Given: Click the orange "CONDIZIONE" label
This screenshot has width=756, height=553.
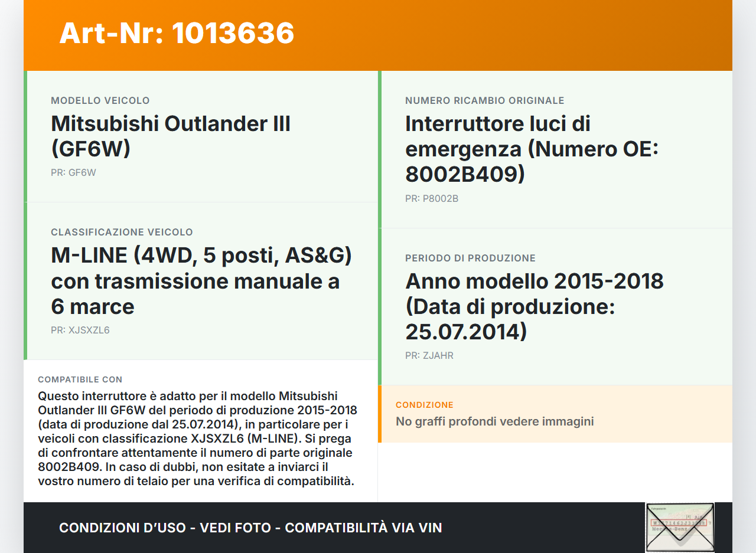Looking at the screenshot, I should [x=425, y=405].
